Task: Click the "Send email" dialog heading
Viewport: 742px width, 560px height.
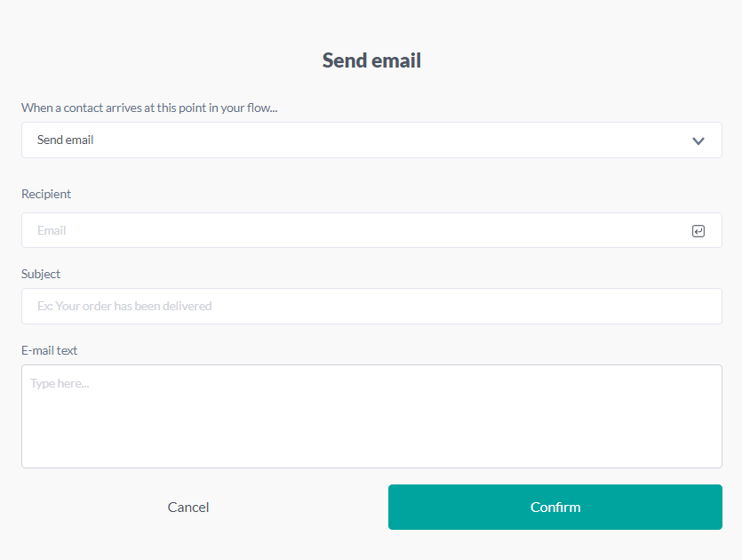Action: 371,61
